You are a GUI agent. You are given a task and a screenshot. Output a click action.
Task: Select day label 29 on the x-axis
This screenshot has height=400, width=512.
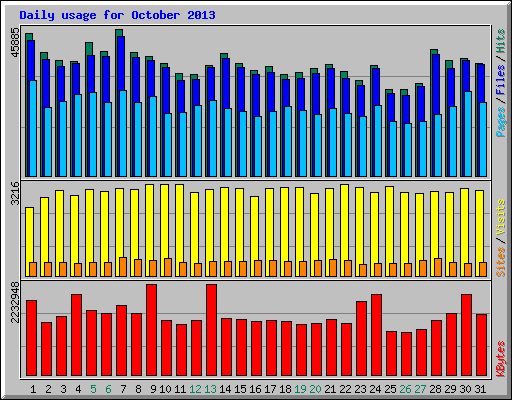coord(450,389)
